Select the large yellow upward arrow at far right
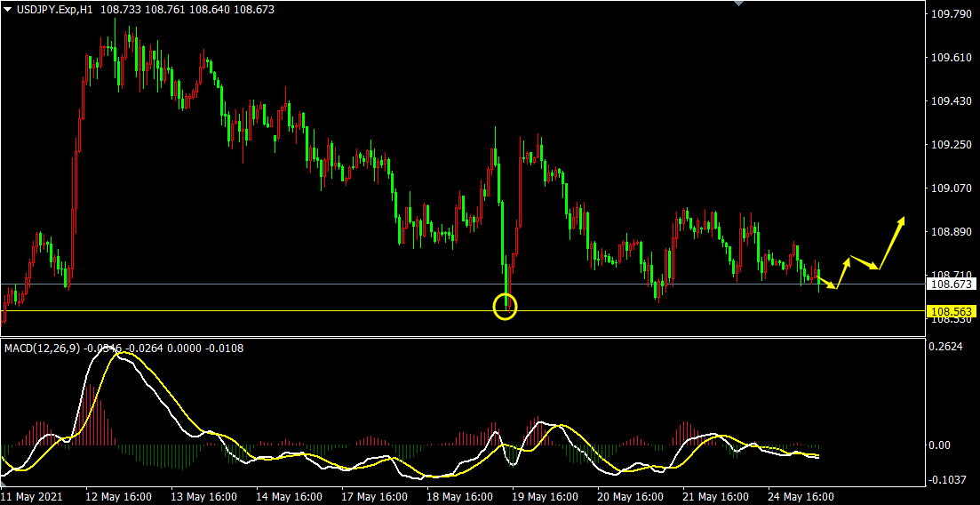This screenshot has height=505, width=980. pos(892,241)
